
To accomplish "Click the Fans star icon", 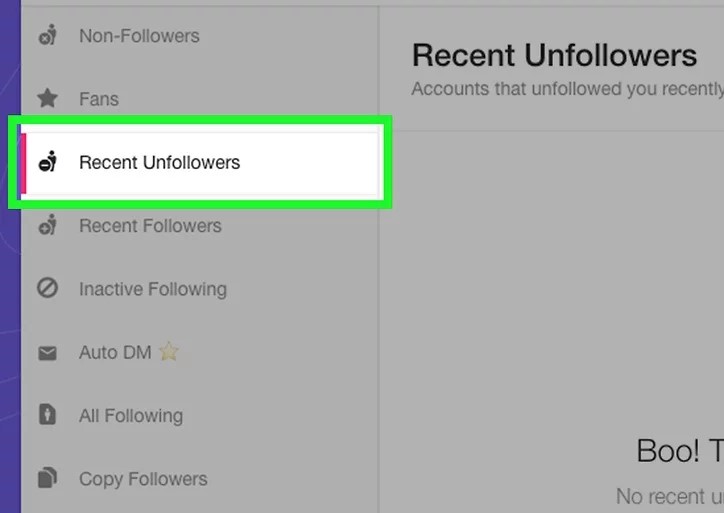I will 48,98.
